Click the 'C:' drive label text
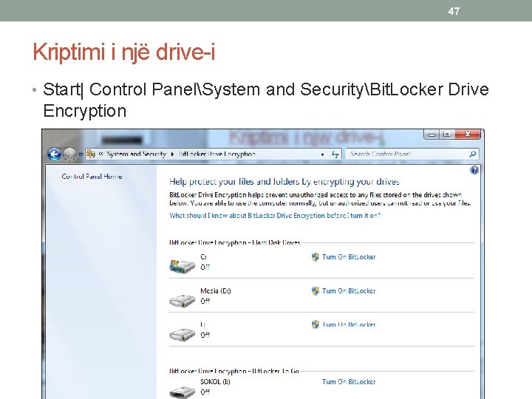The width and height of the screenshot is (532, 399). [x=203, y=257]
